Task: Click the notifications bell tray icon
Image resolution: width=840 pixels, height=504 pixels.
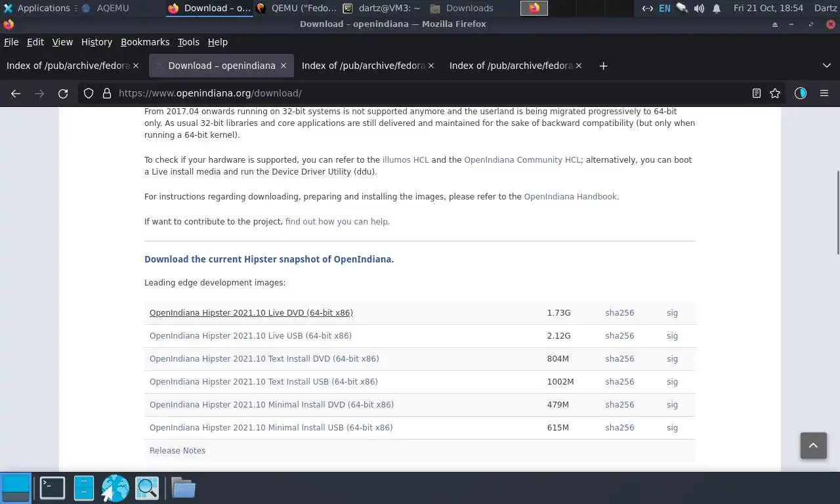Action: point(717,8)
